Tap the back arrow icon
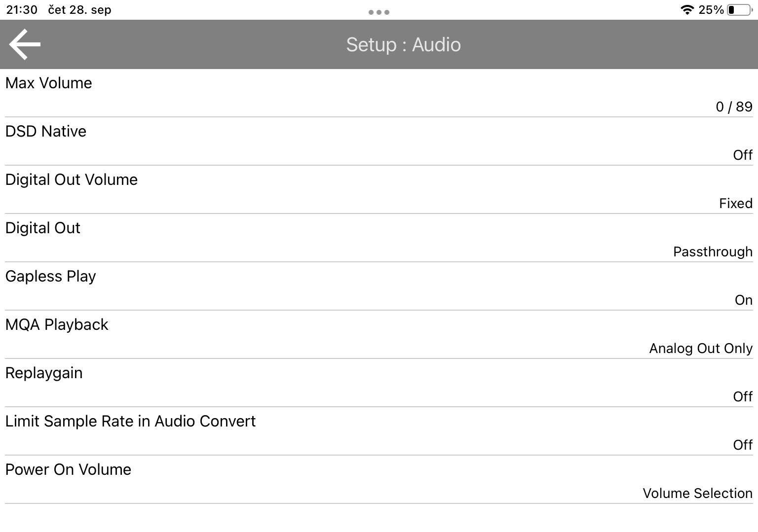 [x=25, y=44]
